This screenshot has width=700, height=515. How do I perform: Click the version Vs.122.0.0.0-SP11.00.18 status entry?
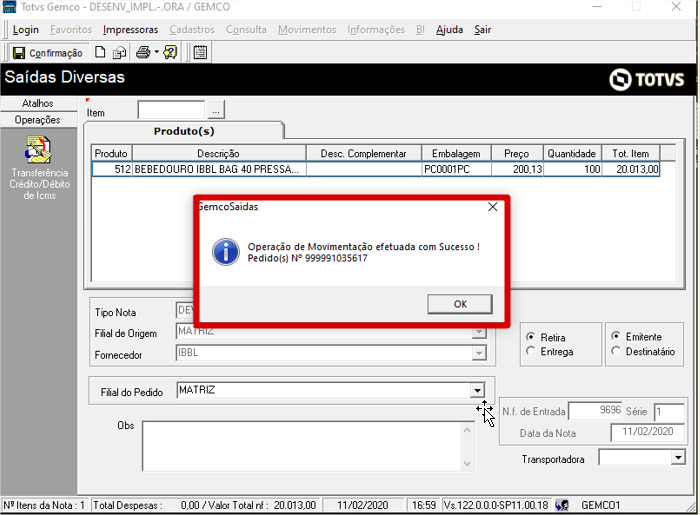pos(496,505)
